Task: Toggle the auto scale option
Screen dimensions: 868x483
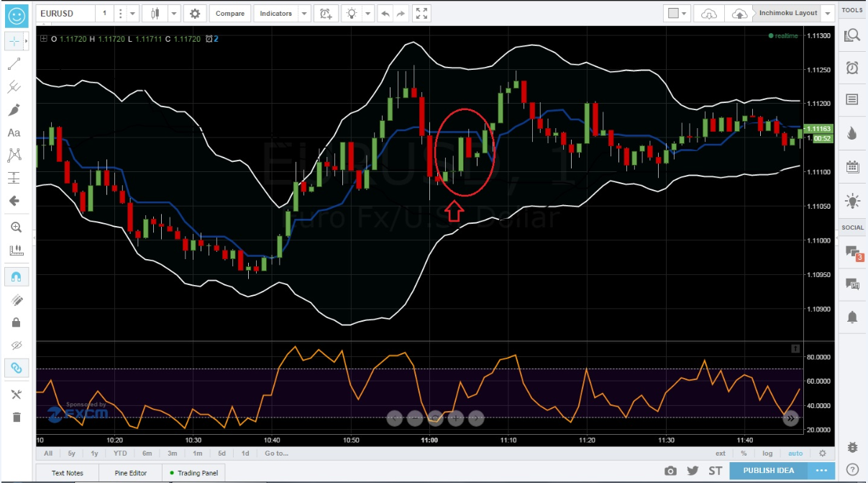Action: pos(795,453)
